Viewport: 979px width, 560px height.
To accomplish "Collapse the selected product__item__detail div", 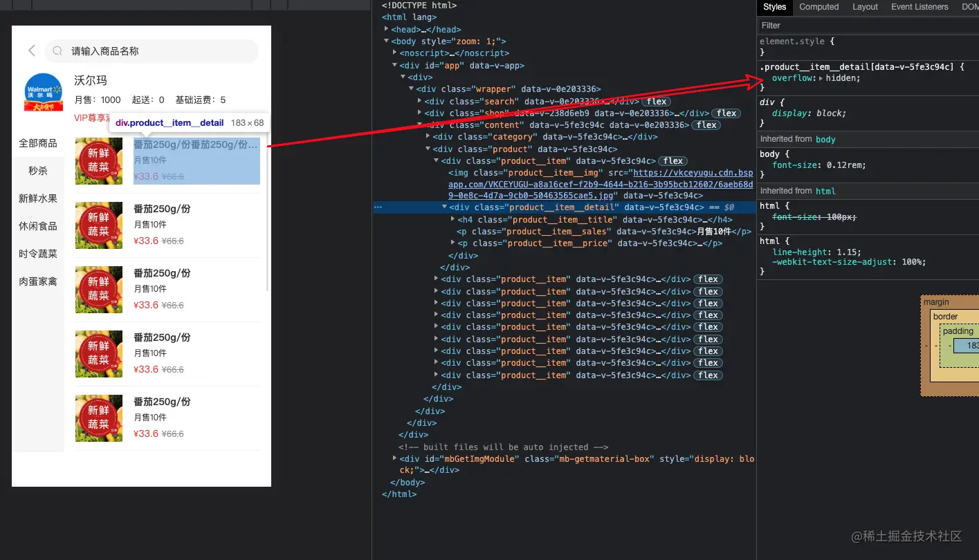I will [x=444, y=207].
